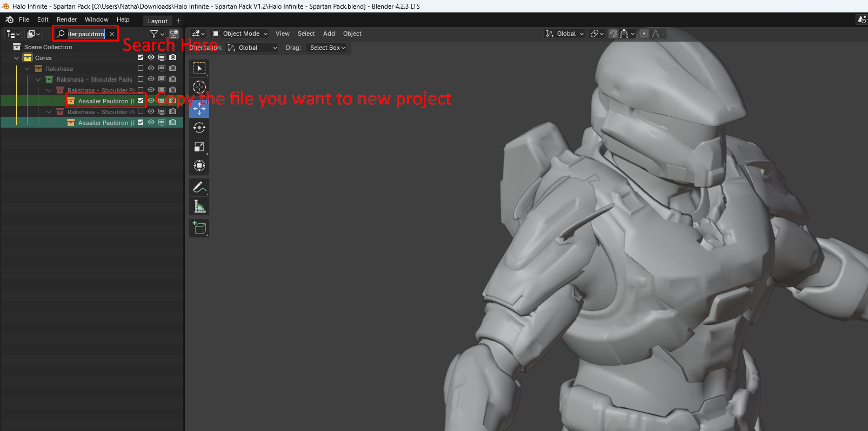The width and height of the screenshot is (868, 431).
Task: Add a new workspace with the plus button
Action: coord(179,21)
